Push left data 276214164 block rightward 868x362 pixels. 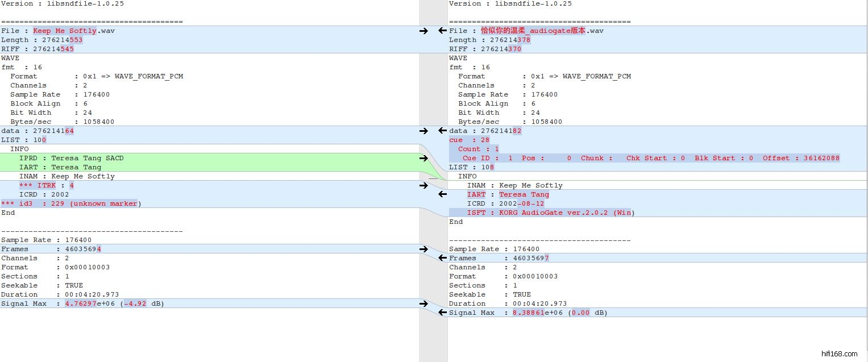pyautogui.click(x=423, y=131)
